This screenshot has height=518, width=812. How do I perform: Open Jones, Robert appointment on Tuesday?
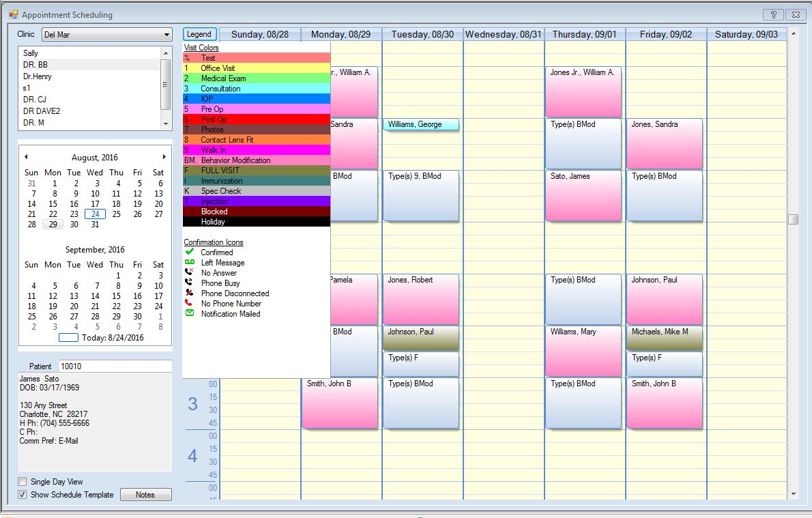click(420, 299)
